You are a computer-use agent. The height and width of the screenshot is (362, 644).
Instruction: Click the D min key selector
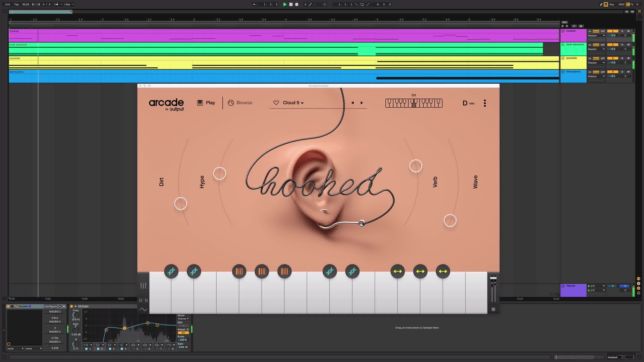tap(468, 103)
